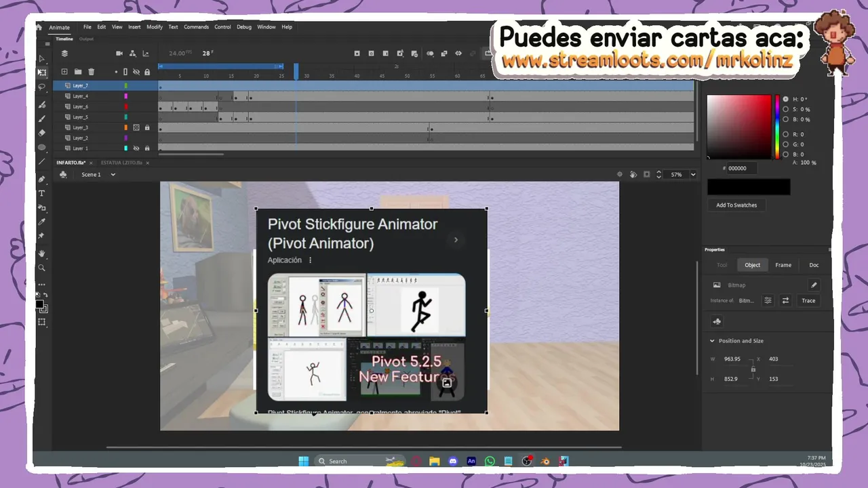Collapse the Position and Size section
The height and width of the screenshot is (488, 868).
712,341
